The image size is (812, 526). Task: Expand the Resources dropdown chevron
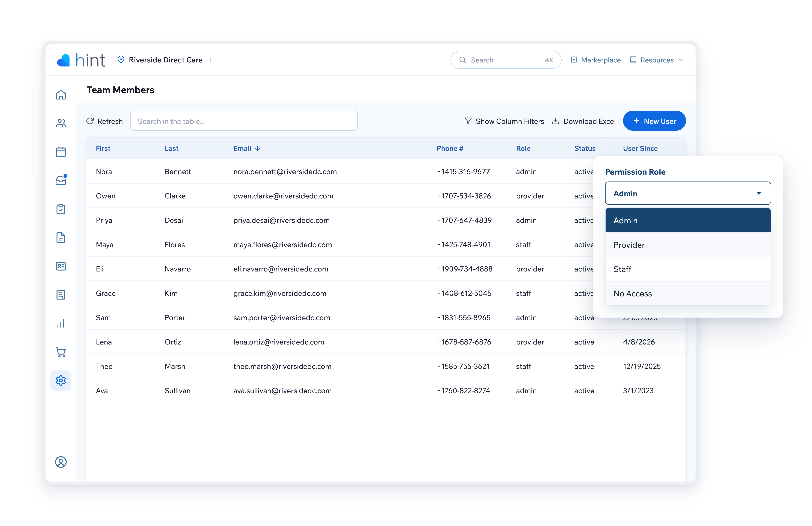(681, 60)
